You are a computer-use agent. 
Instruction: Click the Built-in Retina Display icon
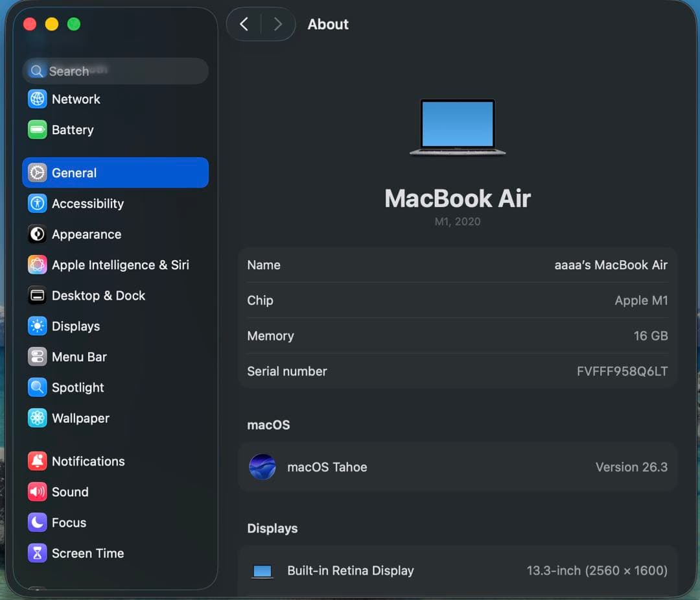pyautogui.click(x=262, y=571)
